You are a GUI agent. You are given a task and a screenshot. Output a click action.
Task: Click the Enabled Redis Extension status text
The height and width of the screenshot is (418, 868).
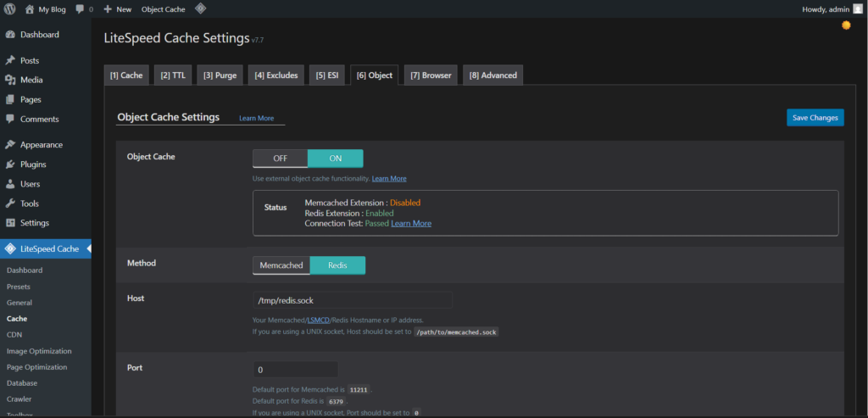379,213
